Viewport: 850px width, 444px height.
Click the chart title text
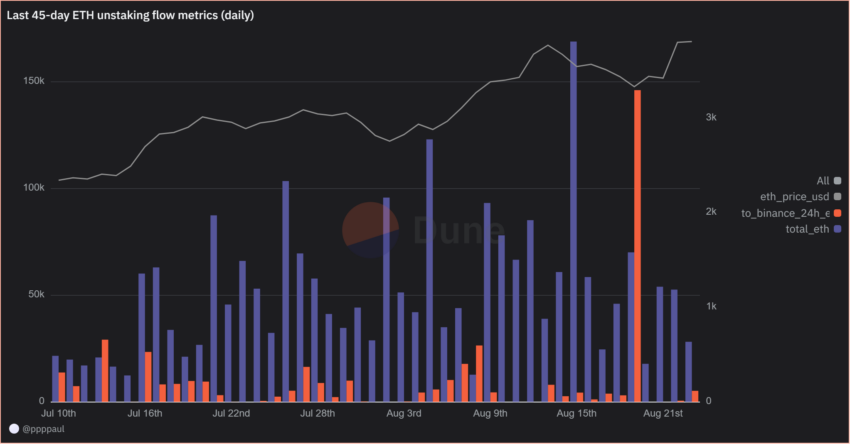[130, 15]
